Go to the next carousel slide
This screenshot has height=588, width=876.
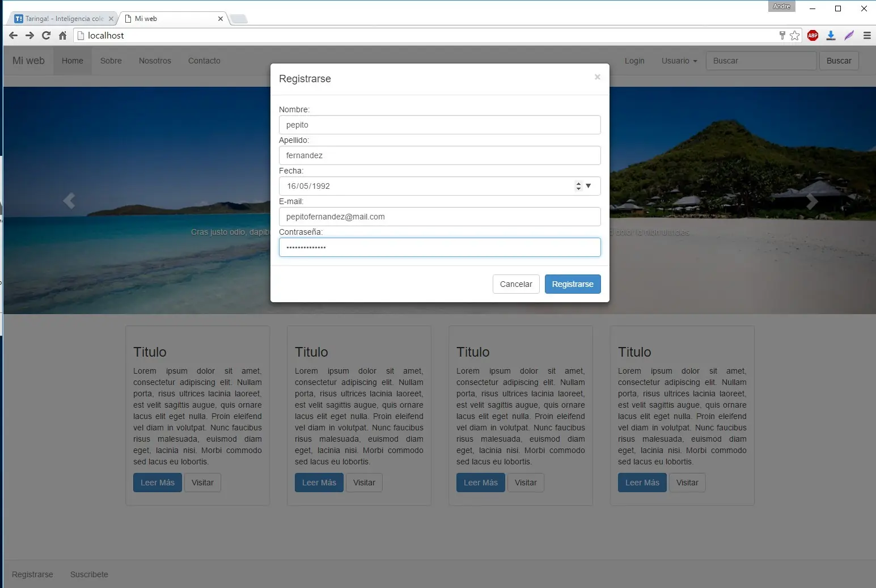tap(812, 201)
